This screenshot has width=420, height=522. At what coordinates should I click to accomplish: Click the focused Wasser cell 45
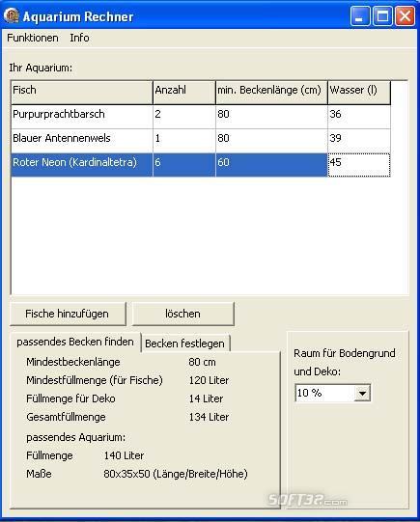pyautogui.click(x=359, y=165)
